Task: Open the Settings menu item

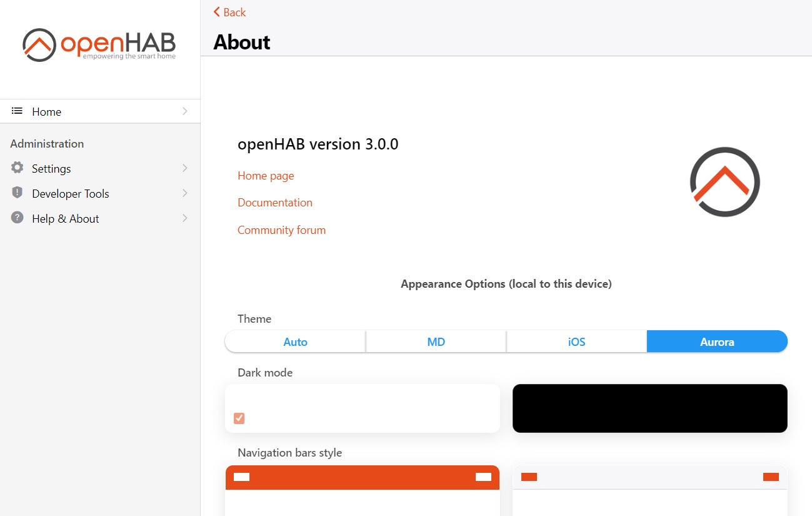Action: coord(51,169)
